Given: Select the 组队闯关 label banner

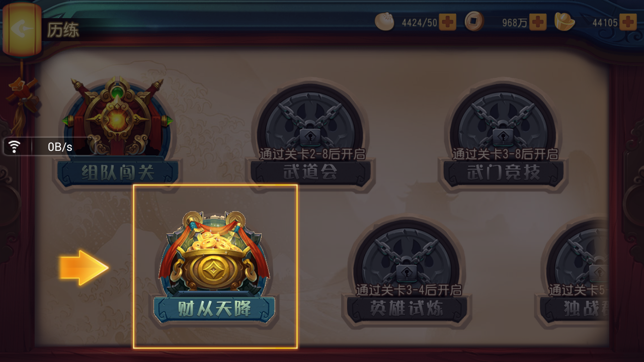Looking at the screenshot, I should click(118, 172).
